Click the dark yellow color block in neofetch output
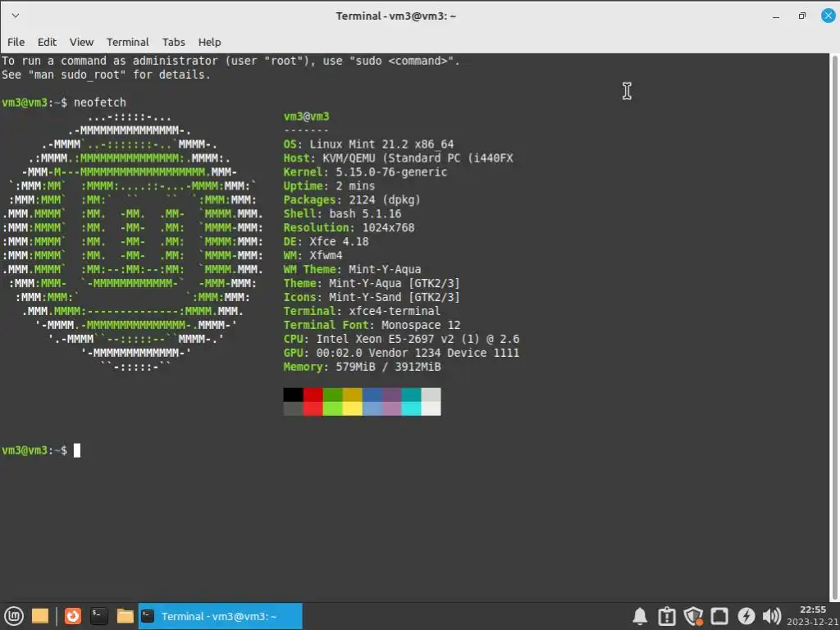The image size is (840, 630). click(x=353, y=395)
